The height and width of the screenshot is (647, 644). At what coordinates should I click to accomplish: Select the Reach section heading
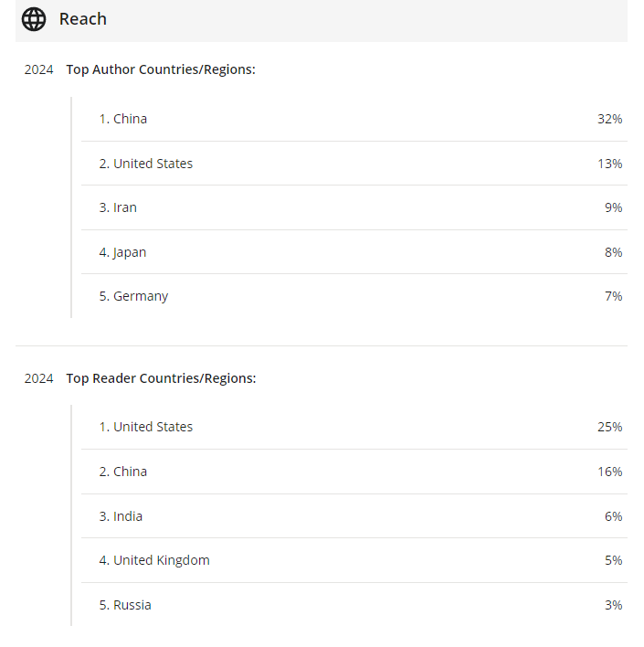(x=83, y=19)
